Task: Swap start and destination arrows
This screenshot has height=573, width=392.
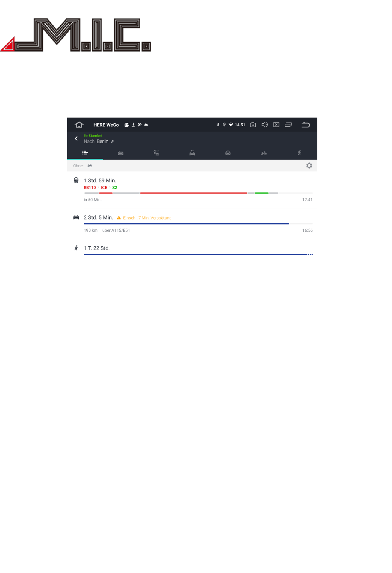Action: (x=112, y=141)
